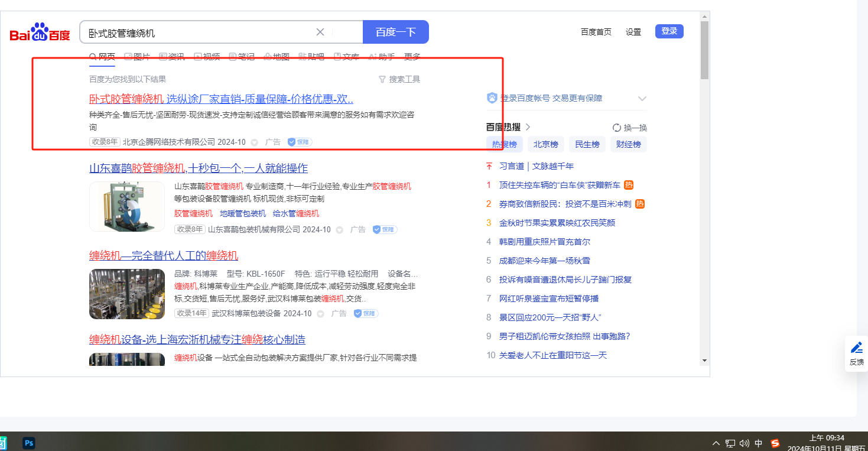
Task: Open dropdown arrow beside 武汉科博莱包装设备 2024-10
Action: 320,314
